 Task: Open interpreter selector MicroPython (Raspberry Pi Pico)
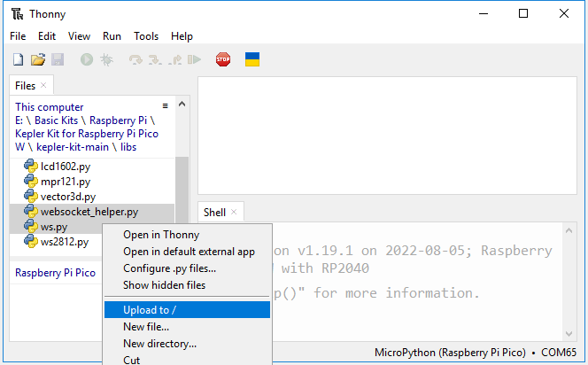[450, 353]
